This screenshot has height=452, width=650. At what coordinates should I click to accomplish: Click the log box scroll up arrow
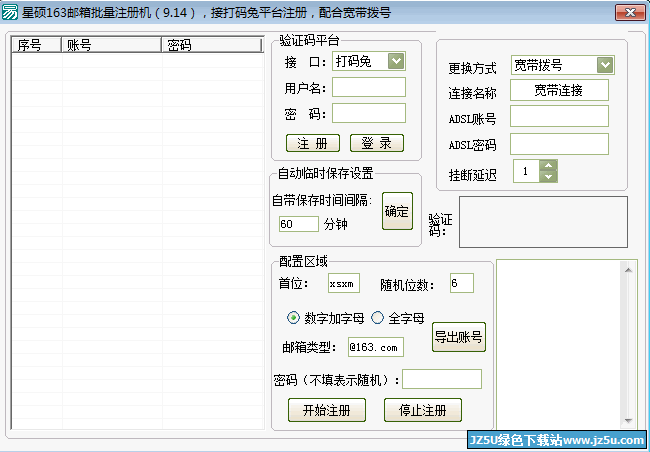[x=628, y=270]
